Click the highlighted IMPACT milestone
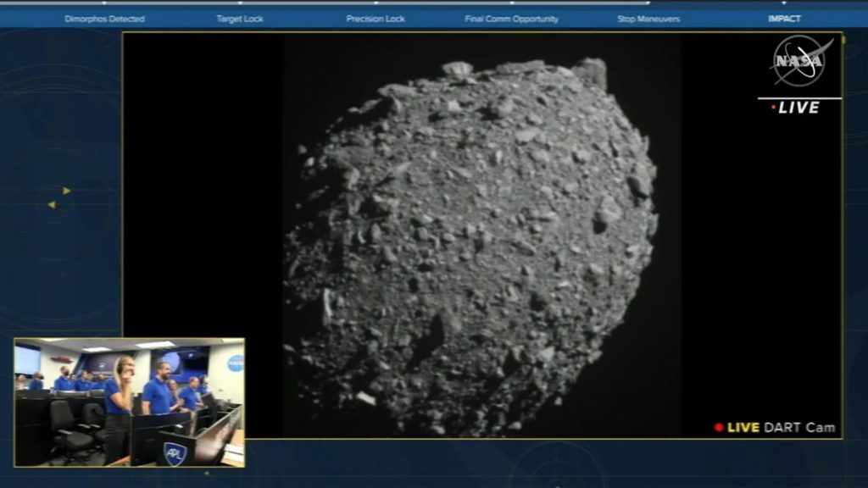The image size is (868, 488). pyautogui.click(x=784, y=19)
